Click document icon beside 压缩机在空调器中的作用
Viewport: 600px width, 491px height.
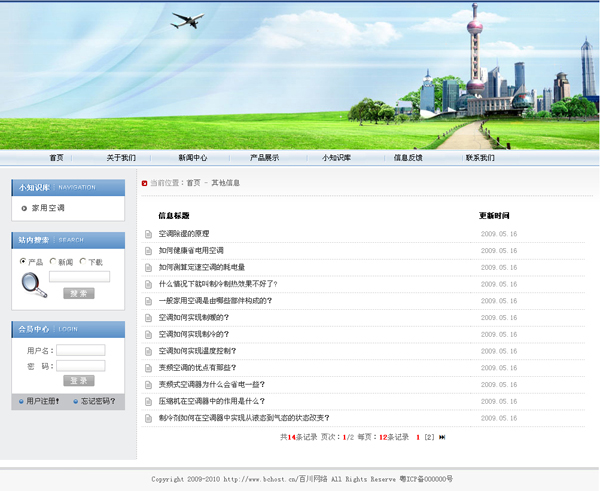pos(149,401)
